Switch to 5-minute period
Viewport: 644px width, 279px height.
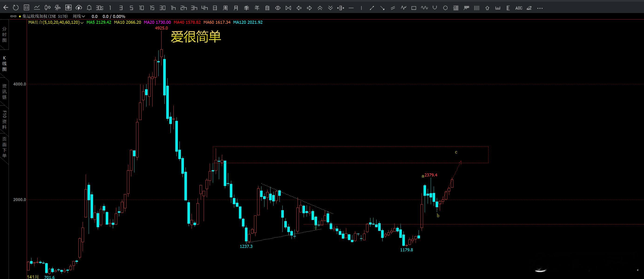click(x=131, y=8)
